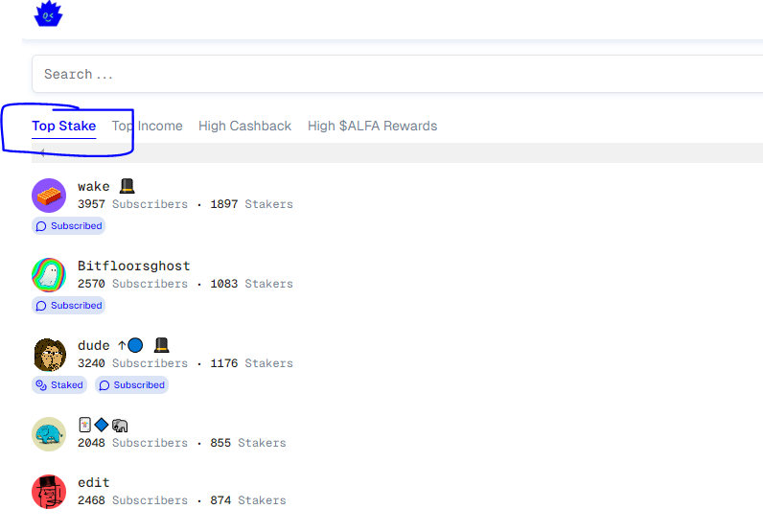Toggle the Staked badge under dude
The height and width of the screenshot is (532, 763).
coord(59,385)
